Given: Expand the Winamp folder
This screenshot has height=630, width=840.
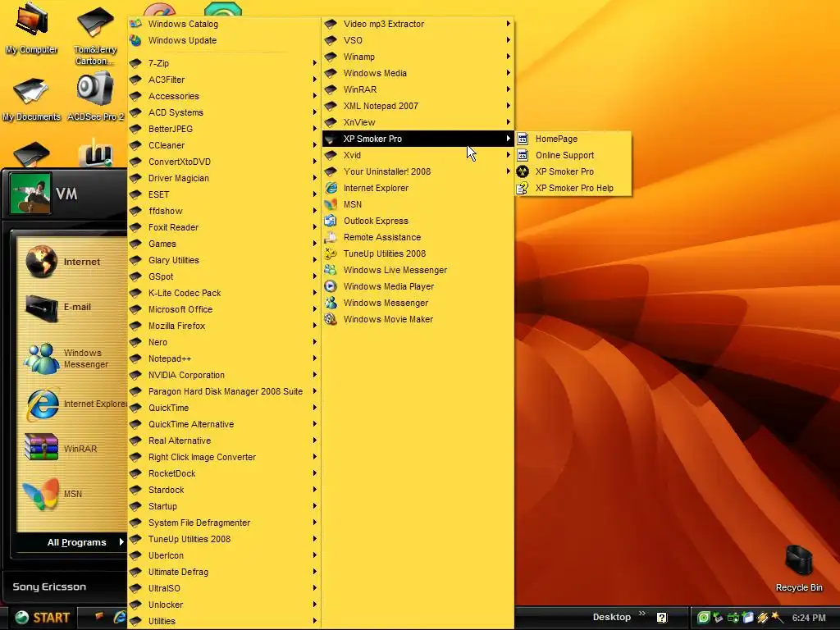Looking at the screenshot, I should point(418,57).
